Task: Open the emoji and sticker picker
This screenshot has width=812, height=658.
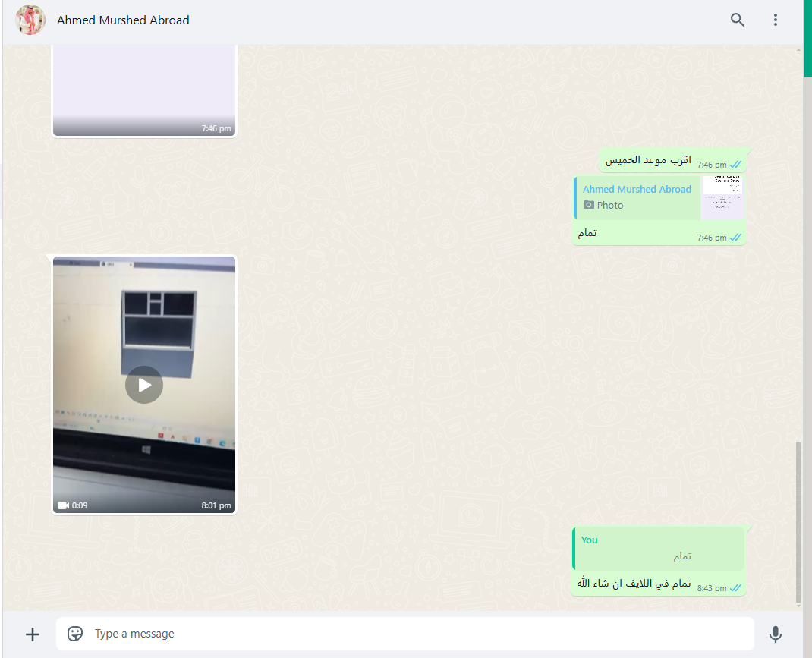Action: click(x=75, y=634)
